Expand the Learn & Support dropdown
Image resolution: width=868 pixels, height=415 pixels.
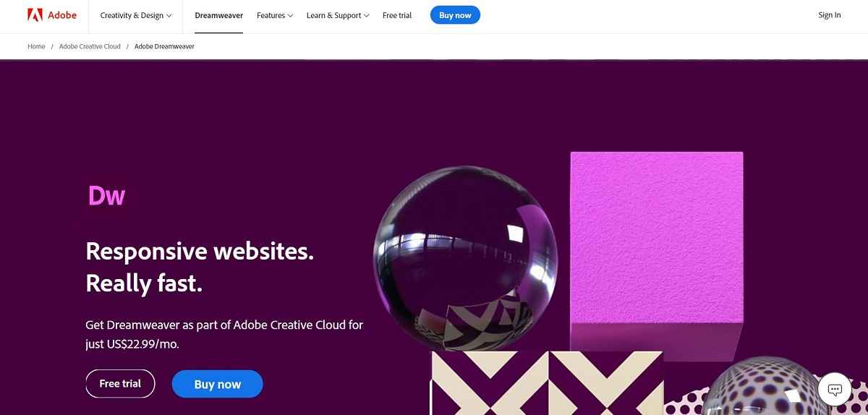[x=338, y=15]
